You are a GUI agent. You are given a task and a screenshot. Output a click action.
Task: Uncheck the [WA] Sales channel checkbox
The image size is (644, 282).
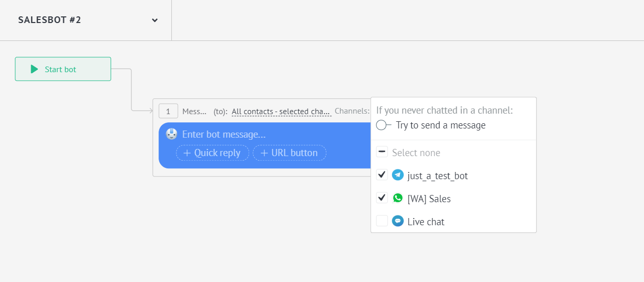click(382, 198)
